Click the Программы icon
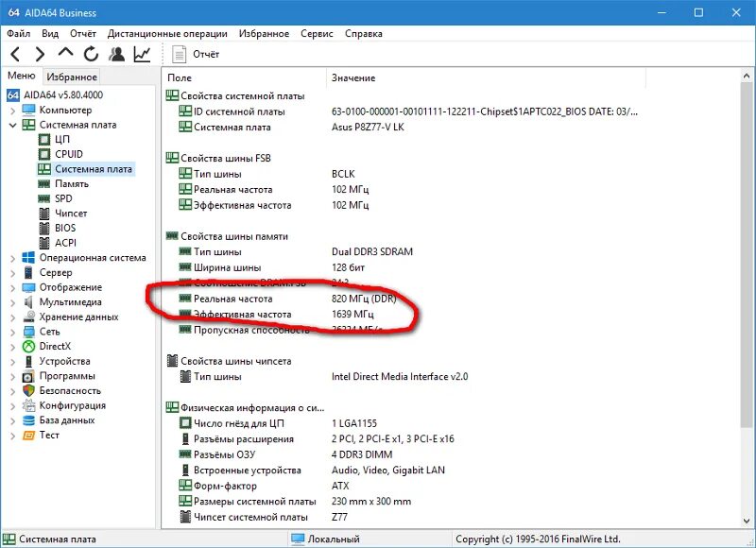 [28, 376]
